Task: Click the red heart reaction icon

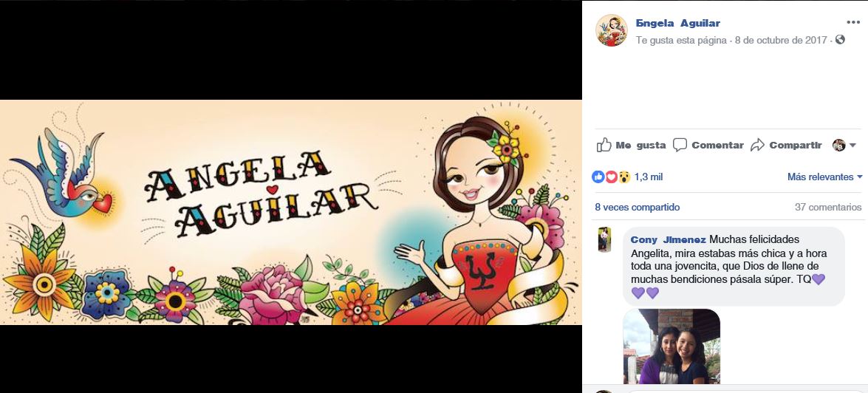Action: 611,177
